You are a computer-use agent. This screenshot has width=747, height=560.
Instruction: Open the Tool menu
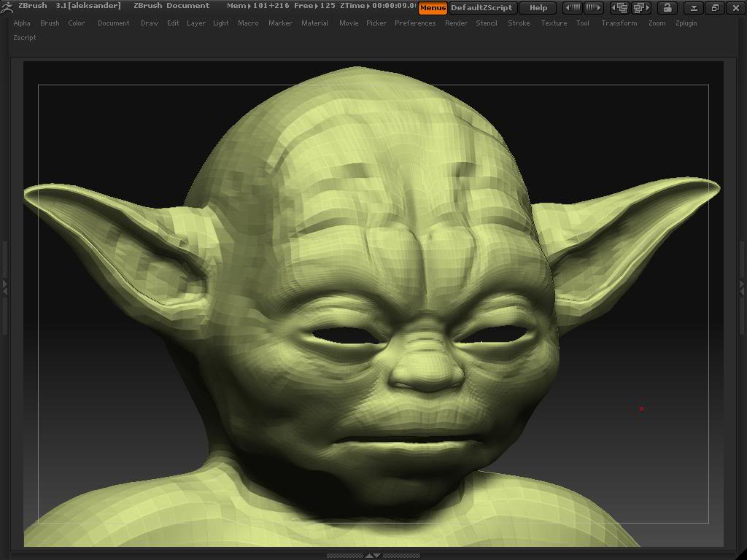click(583, 23)
